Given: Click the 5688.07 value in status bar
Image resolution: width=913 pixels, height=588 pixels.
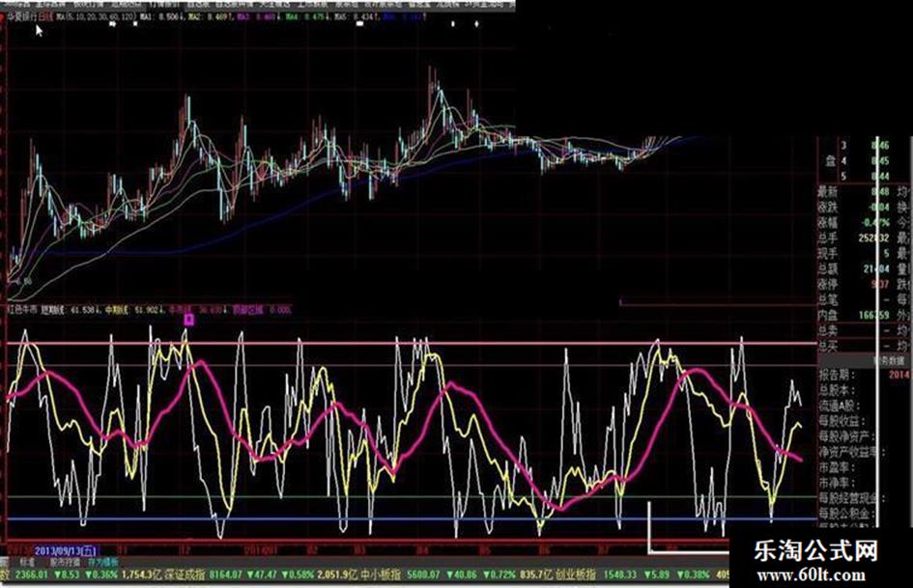Looking at the screenshot, I should tap(423, 574).
